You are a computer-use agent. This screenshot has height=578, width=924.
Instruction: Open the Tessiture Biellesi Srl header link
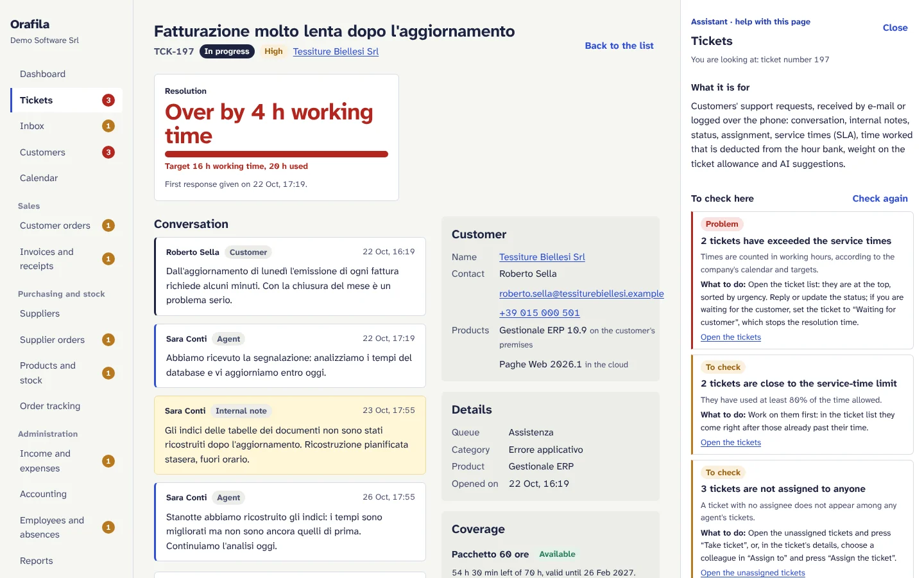tap(336, 51)
